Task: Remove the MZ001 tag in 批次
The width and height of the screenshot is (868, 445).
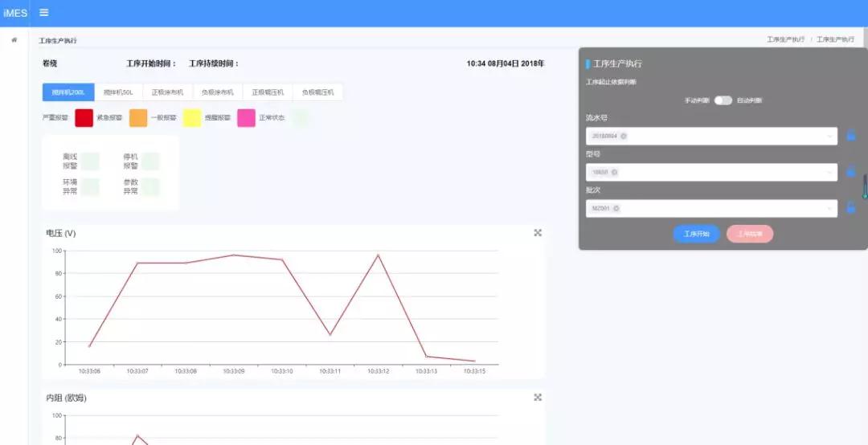Action: (x=616, y=208)
